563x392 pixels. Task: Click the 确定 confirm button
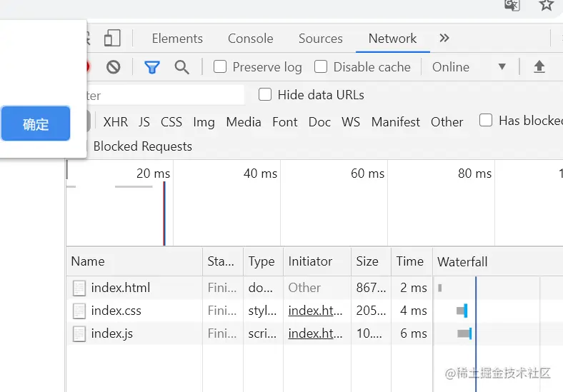36,124
